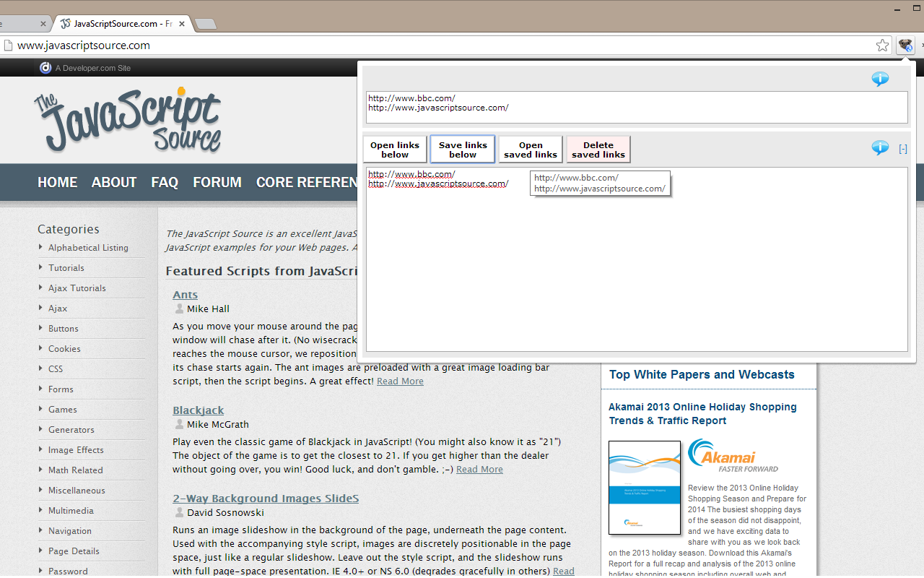Open the Forms category

pos(61,389)
